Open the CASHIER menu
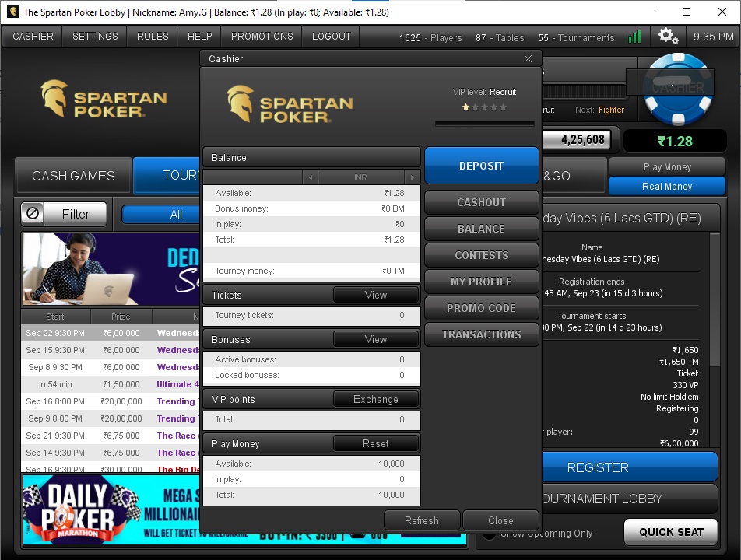This screenshot has height=560, width=741. click(x=33, y=37)
